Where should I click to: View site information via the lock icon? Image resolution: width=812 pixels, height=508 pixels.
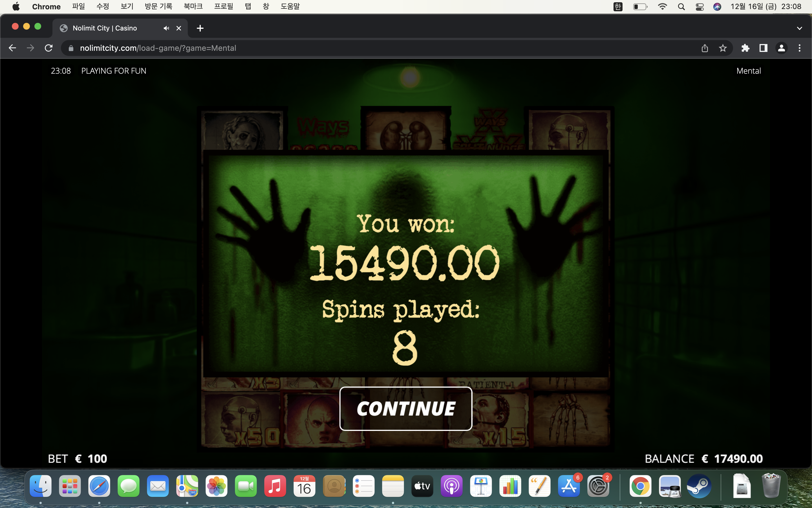click(71, 48)
